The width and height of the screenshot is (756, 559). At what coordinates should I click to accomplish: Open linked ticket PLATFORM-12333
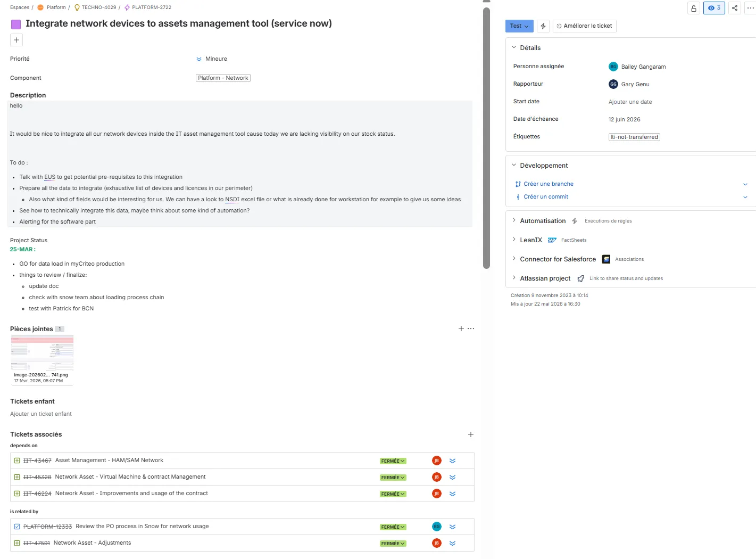pyautogui.click(x=47, y=527)
